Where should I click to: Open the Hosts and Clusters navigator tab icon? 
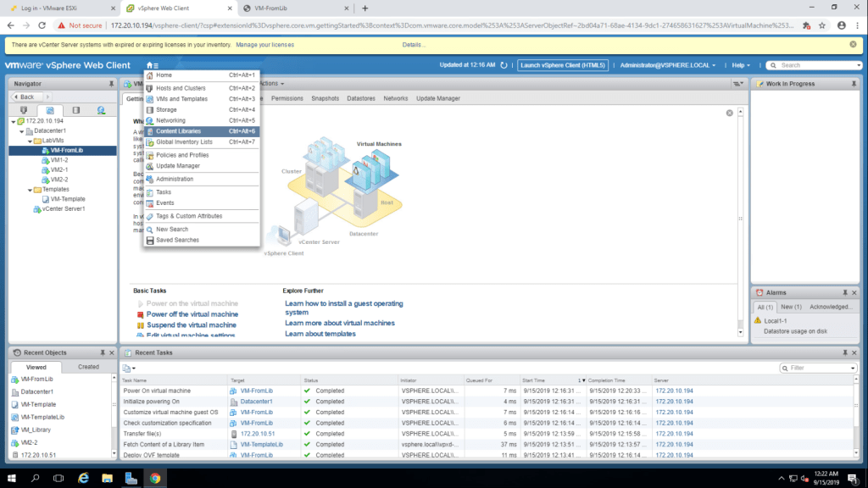pos(24,110)
